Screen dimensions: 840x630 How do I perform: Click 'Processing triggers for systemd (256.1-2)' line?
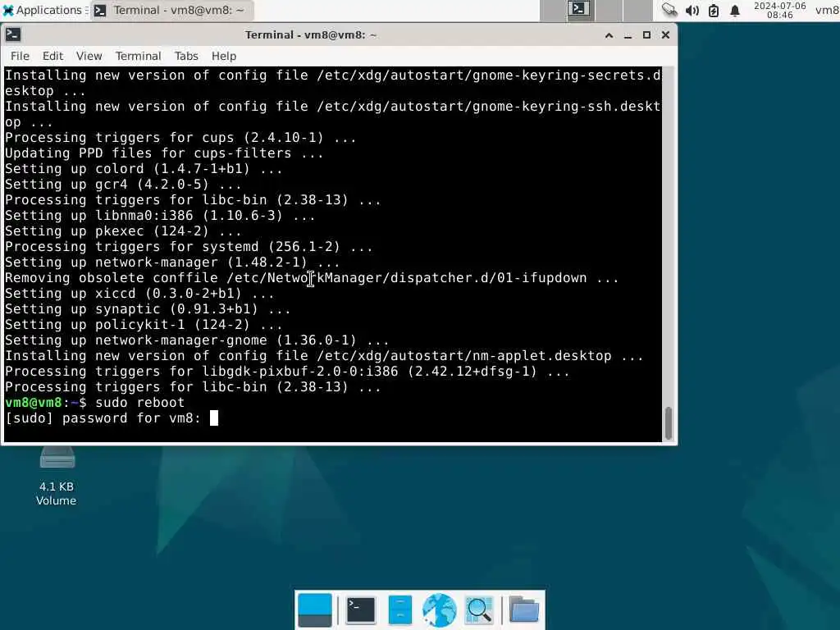(189, 246)
